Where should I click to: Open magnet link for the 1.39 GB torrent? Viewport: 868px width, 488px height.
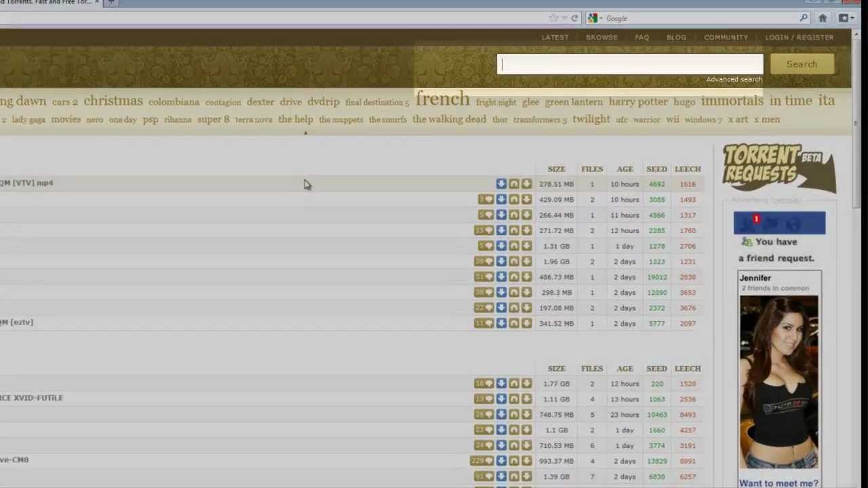tap(514, 476)
